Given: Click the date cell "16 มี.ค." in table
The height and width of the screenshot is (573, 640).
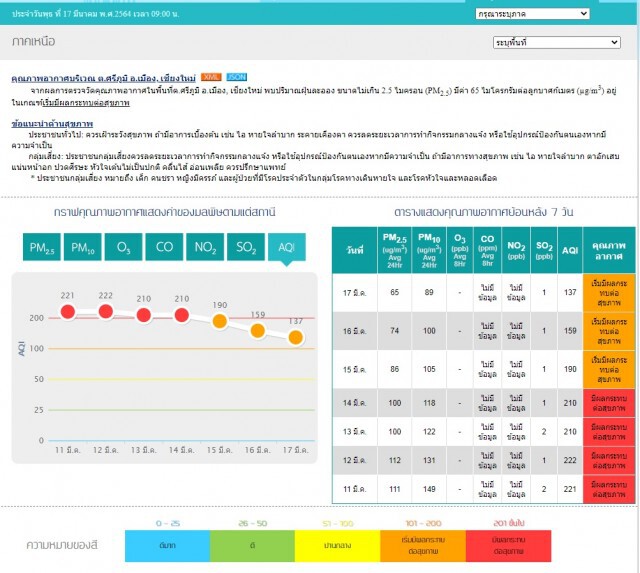Looking at the screenshot, I should 354,331.
